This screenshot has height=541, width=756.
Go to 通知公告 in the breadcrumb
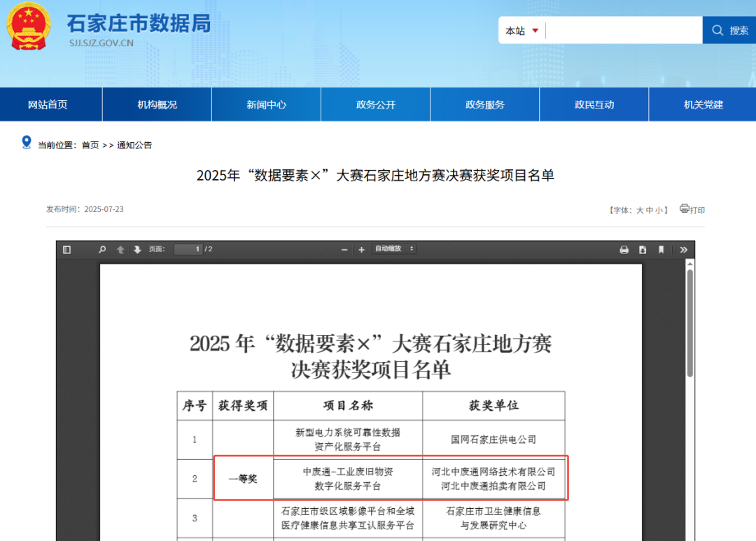[x=134, y=145]
